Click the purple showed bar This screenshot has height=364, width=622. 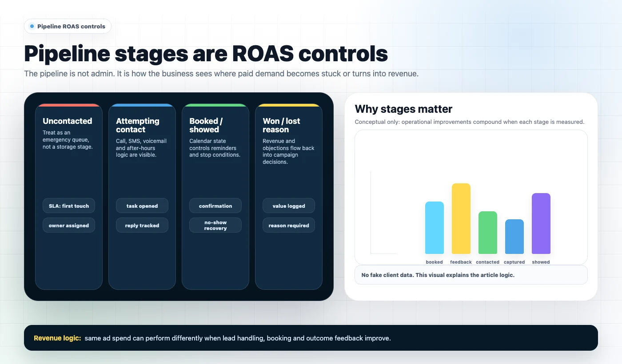click(x=541, y=223)
